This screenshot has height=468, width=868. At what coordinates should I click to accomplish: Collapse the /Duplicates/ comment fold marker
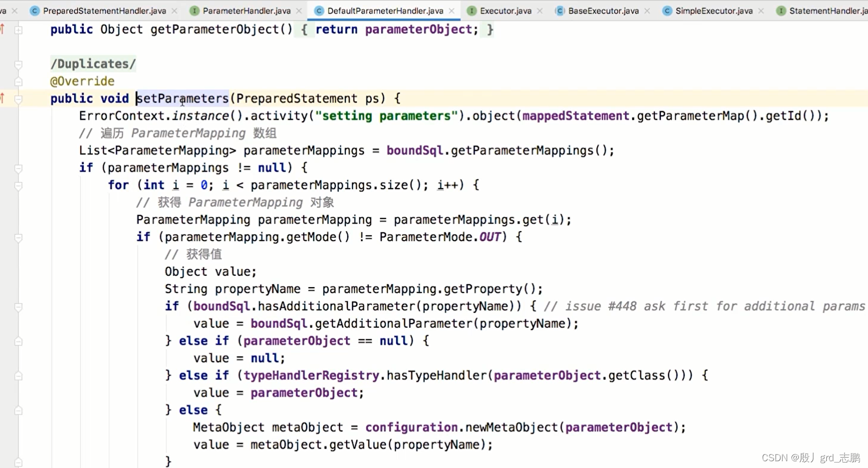pyautogui.click(x=18, y=64)
